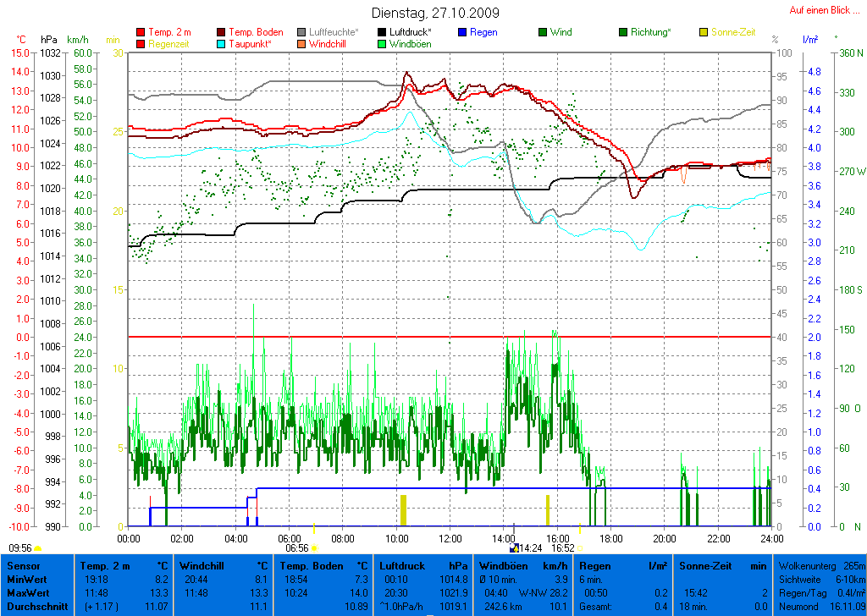
Task: Click the dark red Temp. Boden legend square
Action: [222, 32]
